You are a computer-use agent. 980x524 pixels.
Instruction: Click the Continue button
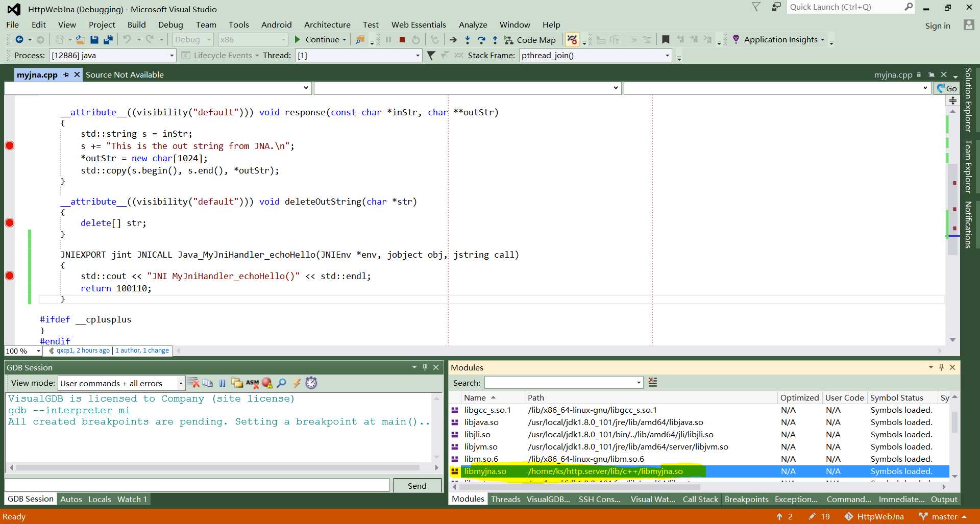316,40
